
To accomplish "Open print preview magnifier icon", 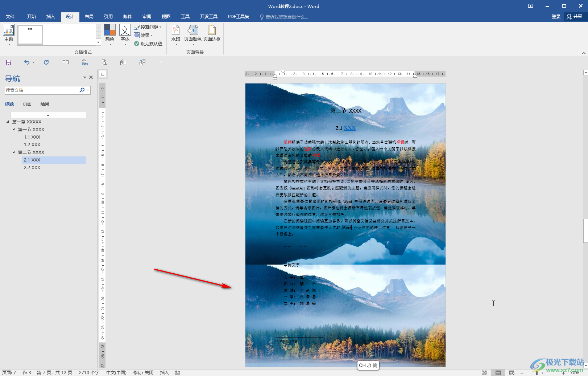I will (104, 62).
